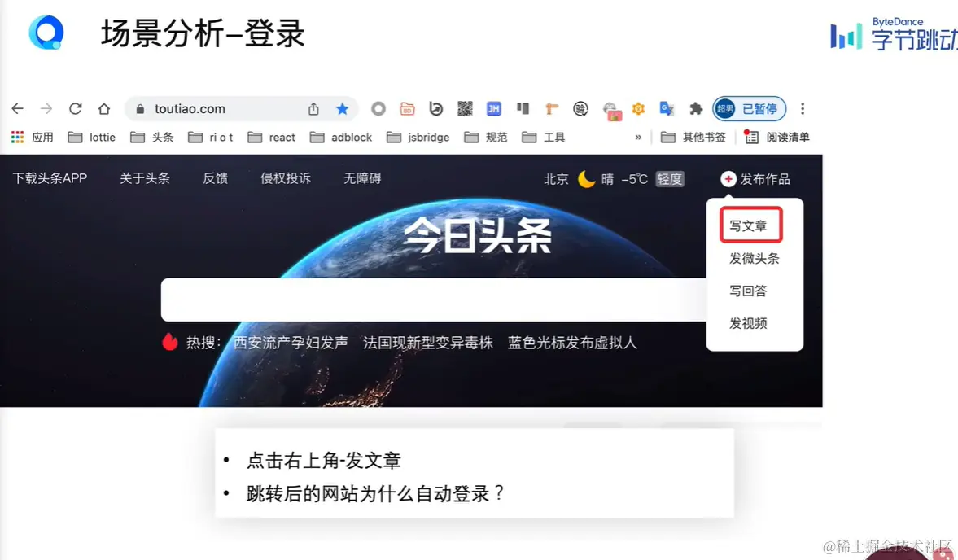Viewport: 958px width, 560px height.
Task: Select 写回答 from publish menu
Action: coord(748,291)
